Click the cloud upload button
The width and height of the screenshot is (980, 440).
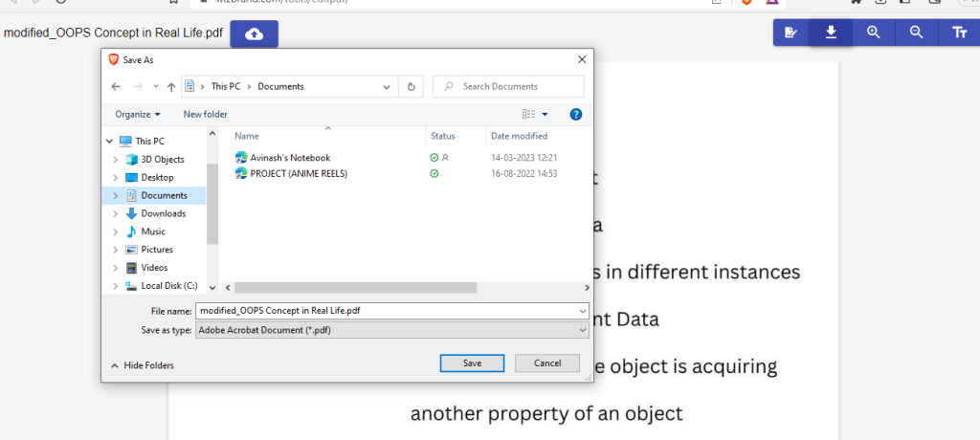coord(254,33)
